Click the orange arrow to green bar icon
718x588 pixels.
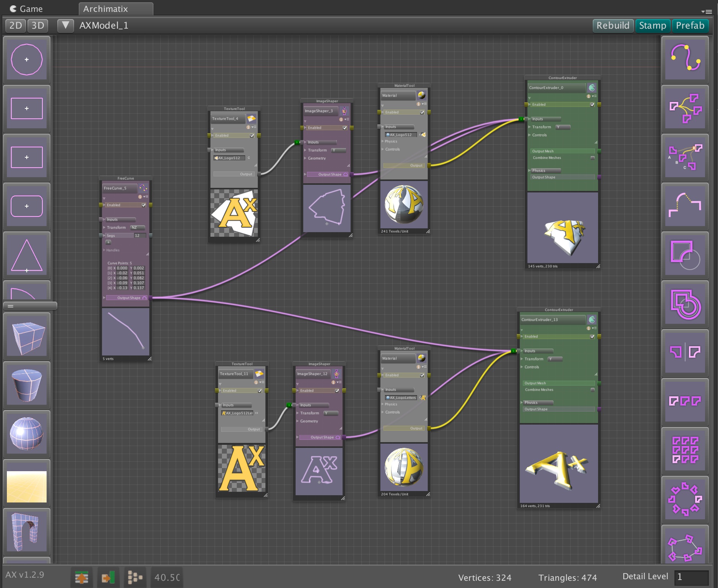(108, 577)
